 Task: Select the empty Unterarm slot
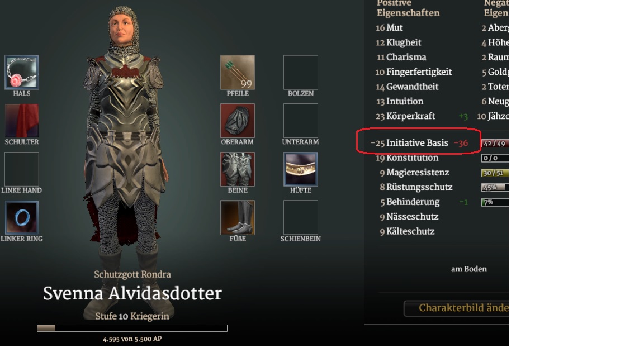click(301, 121)
